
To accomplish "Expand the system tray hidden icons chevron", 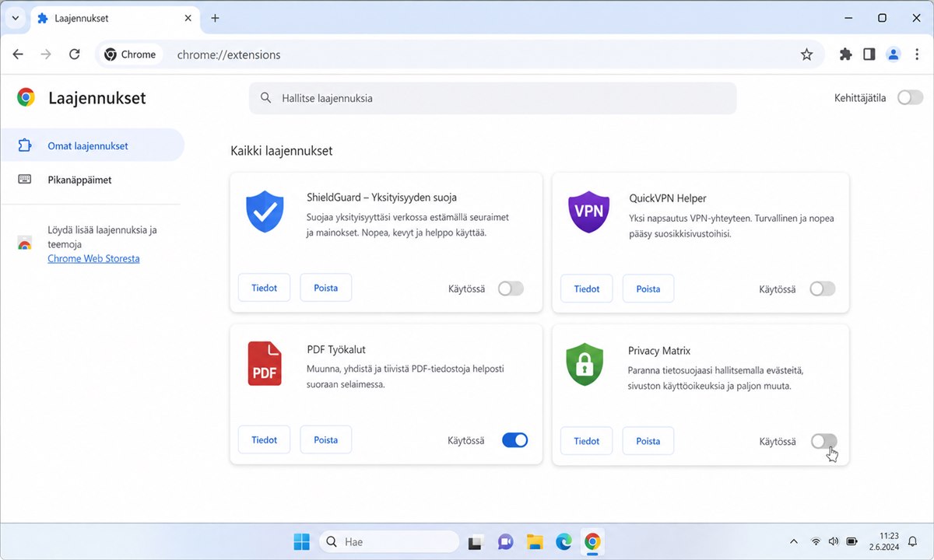I will [793, 541].
